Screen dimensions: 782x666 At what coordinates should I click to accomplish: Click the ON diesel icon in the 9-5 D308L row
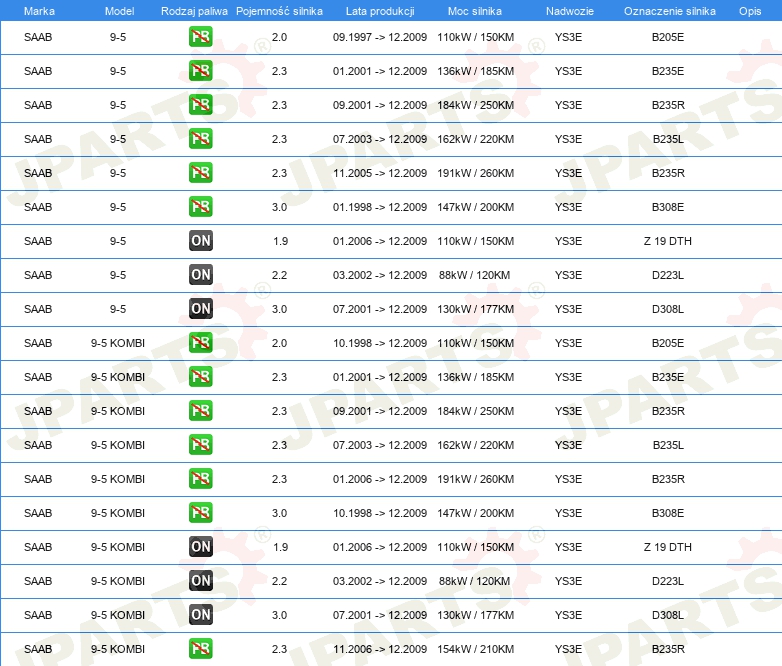(200, 309)
